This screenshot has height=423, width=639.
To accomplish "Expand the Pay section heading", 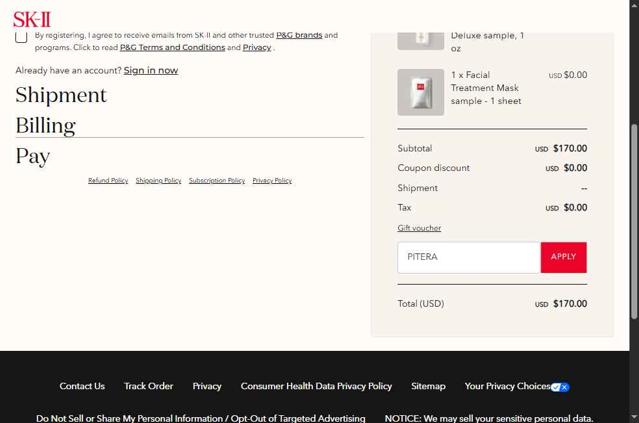I will [33, 156].
